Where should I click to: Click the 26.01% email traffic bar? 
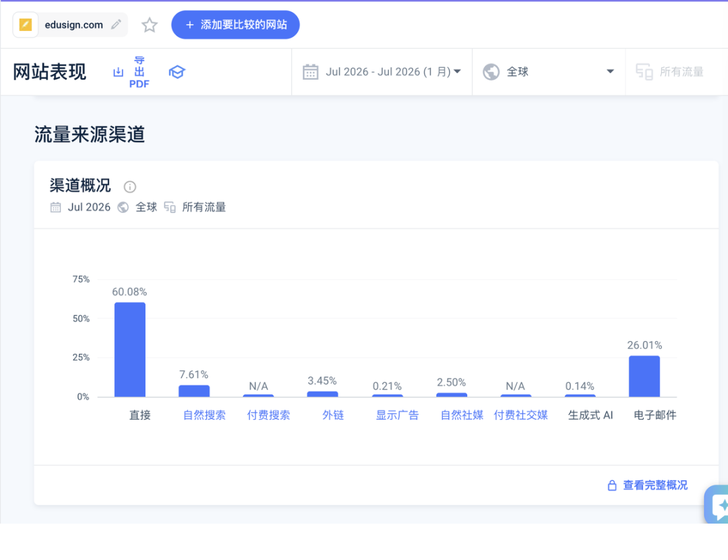point(644,376)
